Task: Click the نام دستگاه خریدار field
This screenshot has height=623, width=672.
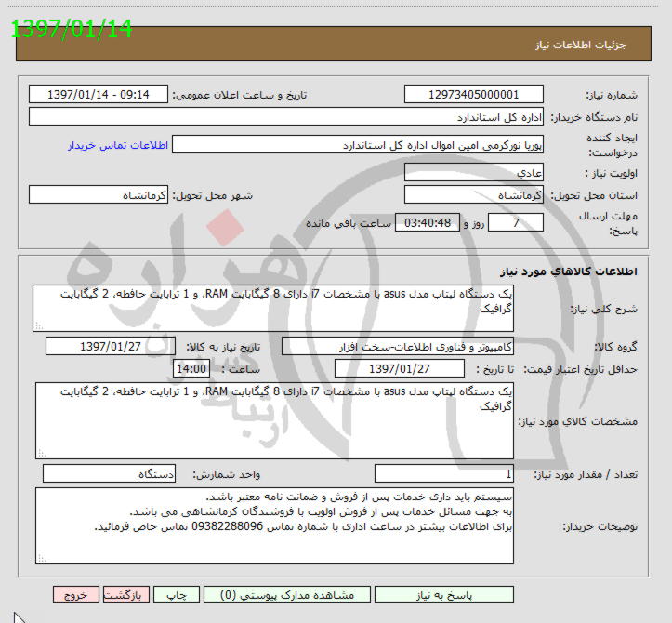Action: pos(286,116)
